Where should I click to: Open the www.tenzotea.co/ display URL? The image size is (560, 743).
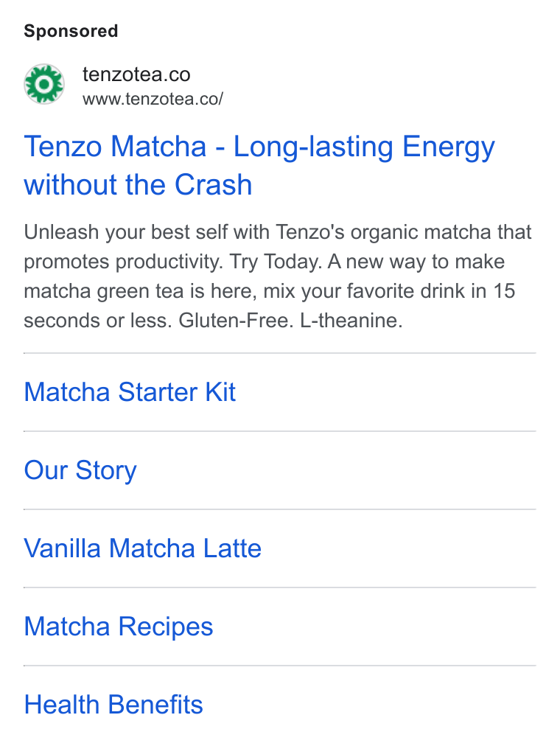tap(153, 99)
